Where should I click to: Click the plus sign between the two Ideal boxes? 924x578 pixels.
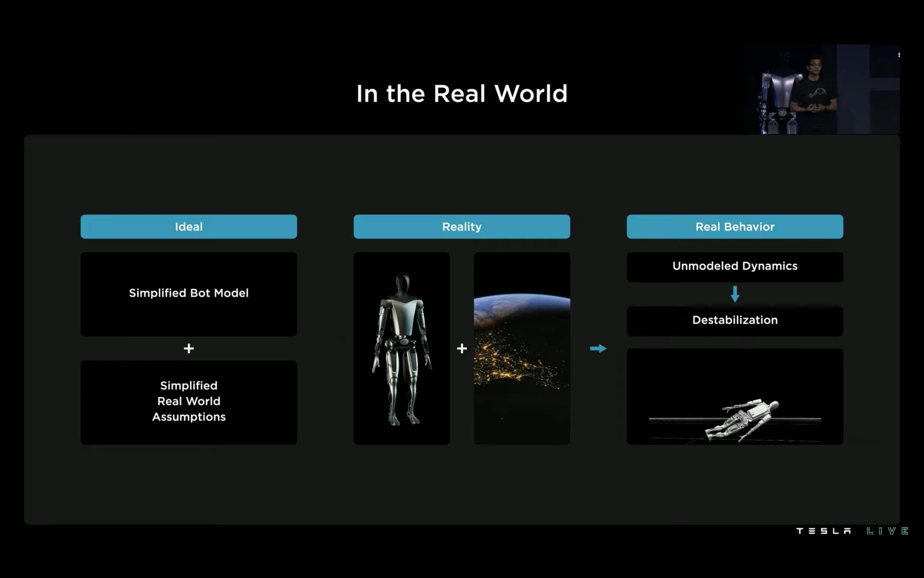[x=189, y=348]
